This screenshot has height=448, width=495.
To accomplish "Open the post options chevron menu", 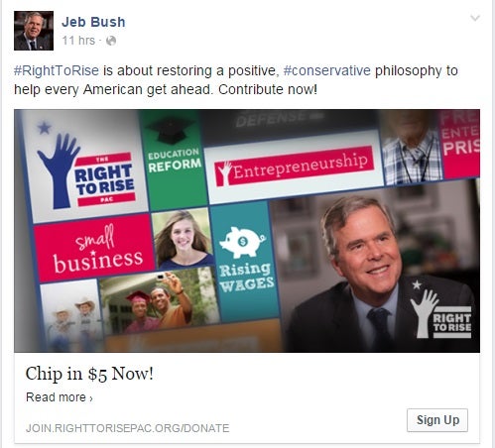I will click(475, 18).
